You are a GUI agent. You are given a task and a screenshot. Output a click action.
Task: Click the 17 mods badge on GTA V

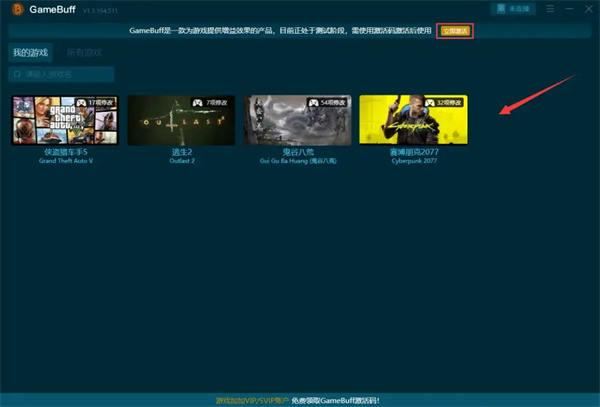point(95,103)
